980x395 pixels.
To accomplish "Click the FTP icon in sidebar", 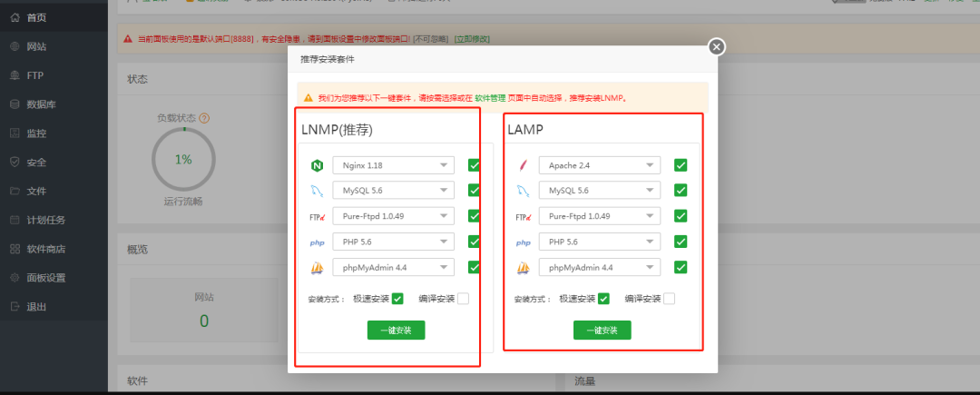I will coord(15,75).
